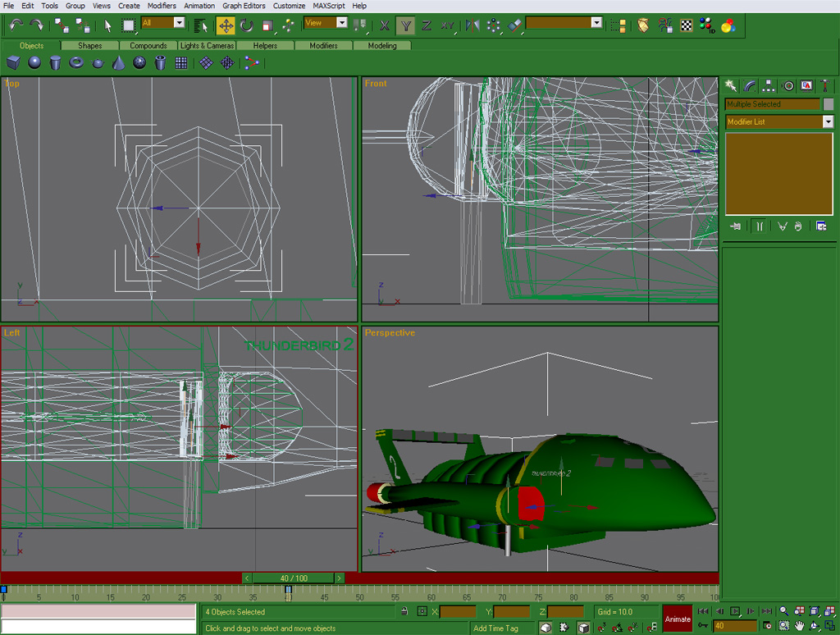Switch to the Lights & Cameras tab
The width and height of the screenshot is (840, 635).
pos(207,46)
